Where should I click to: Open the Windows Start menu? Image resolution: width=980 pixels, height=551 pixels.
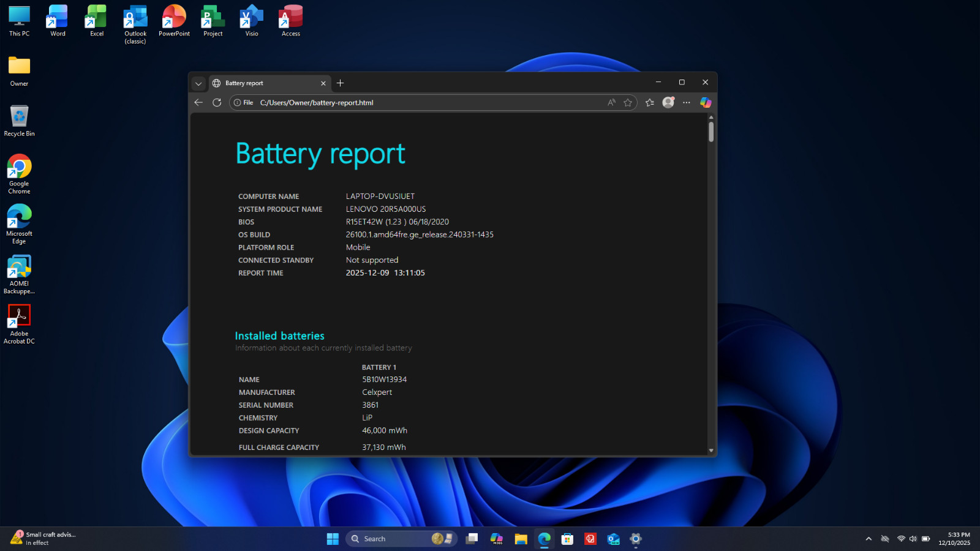pos(333,539)
